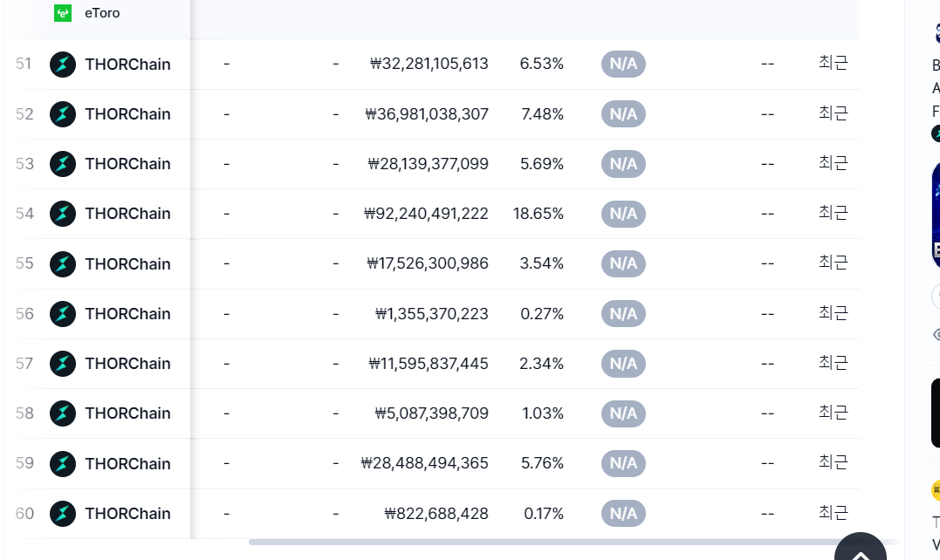
Task: Select volume ₩5,087,398,709
Action: pyautogui.click(x=432, y=413)
